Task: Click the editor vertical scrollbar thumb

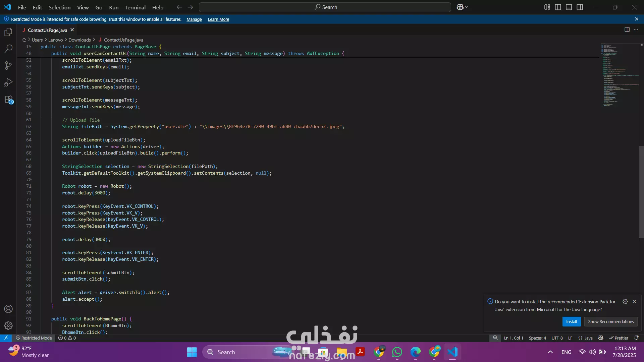Action: 641,192
